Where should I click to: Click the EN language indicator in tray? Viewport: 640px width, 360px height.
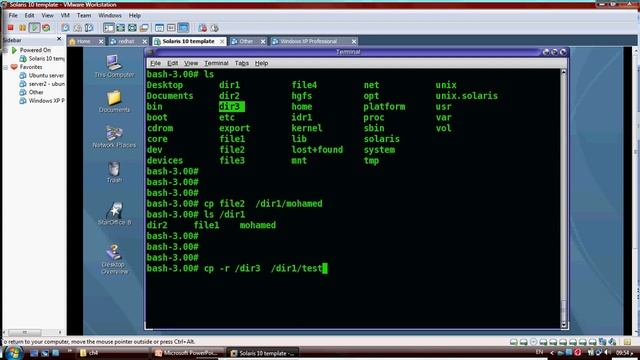pos(539,352)
